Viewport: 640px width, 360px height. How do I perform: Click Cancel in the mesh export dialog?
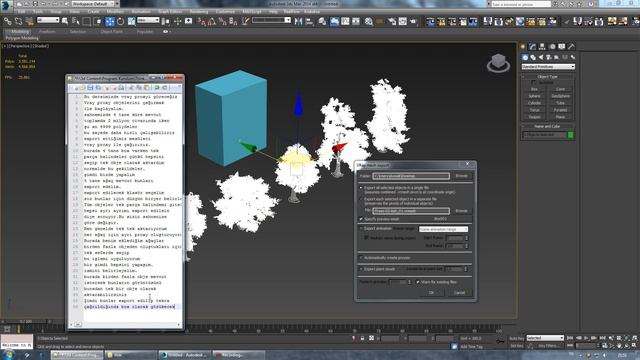click(460, 293)
